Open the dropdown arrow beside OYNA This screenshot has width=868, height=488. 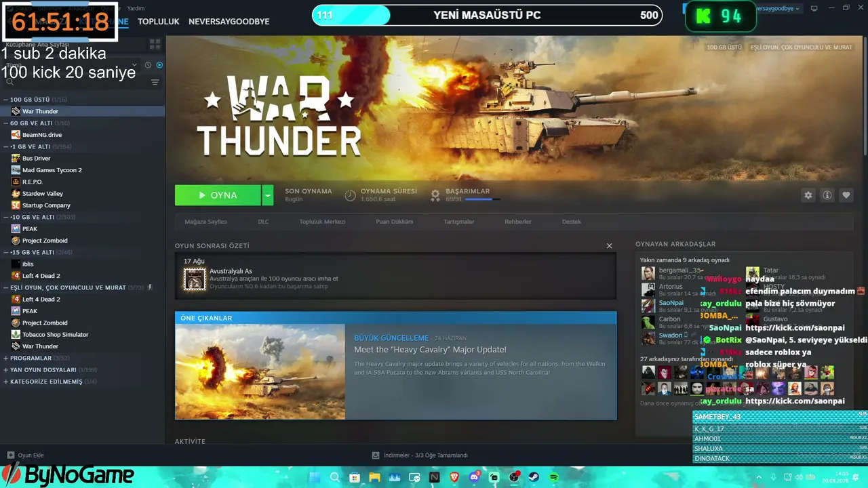pos(268,195)
